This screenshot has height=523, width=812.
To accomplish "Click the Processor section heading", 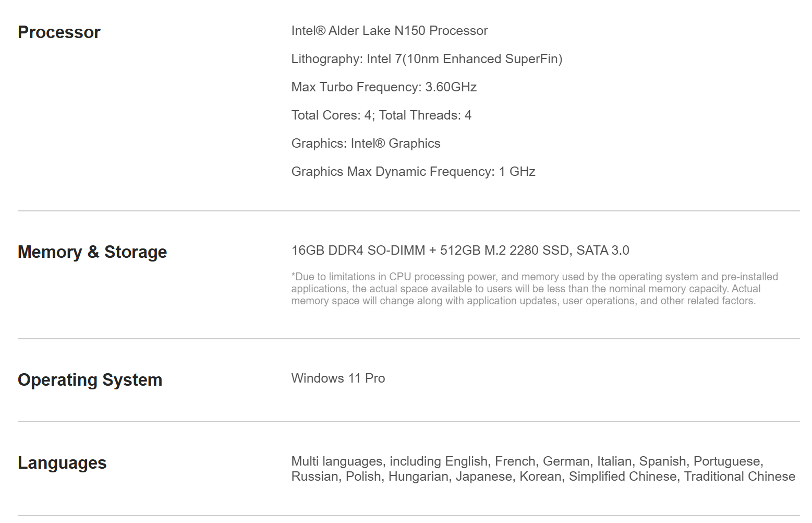I will point(59,32).
